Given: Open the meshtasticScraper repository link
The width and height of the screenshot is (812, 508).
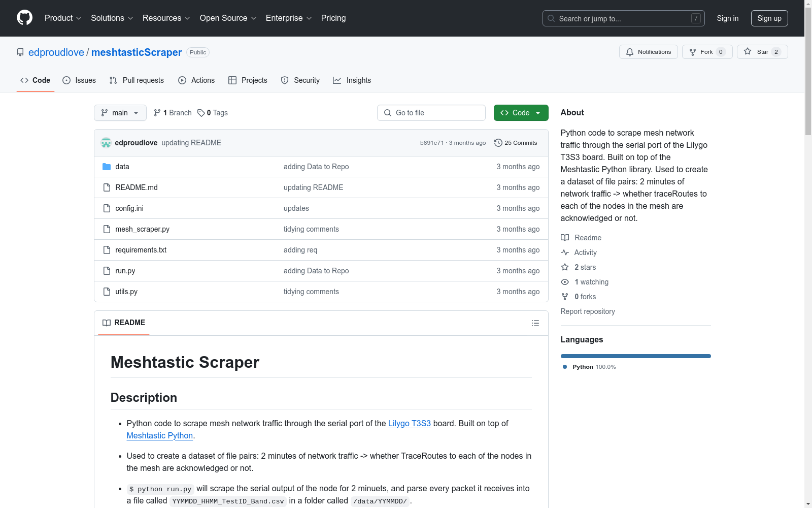Looking at the screenshot, I should 137,52.
